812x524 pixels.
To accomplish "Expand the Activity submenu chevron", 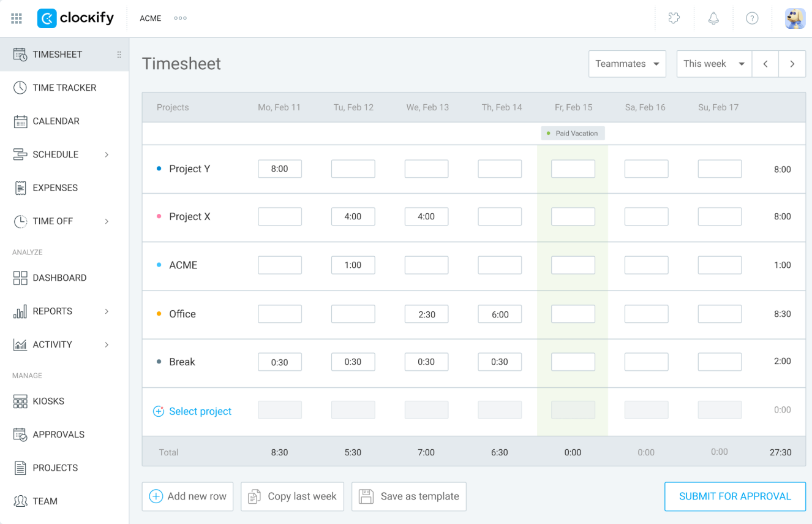I will tap(107, 344).
